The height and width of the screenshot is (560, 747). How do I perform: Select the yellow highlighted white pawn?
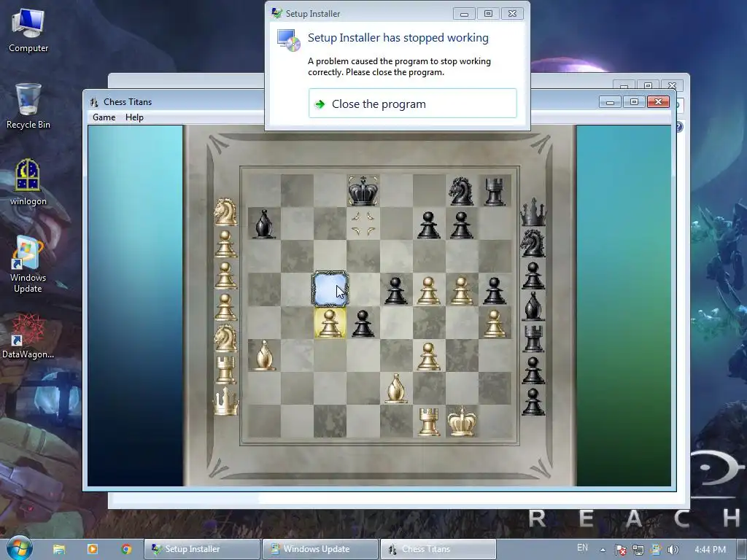pyautogui.click(x=330, y=323)
